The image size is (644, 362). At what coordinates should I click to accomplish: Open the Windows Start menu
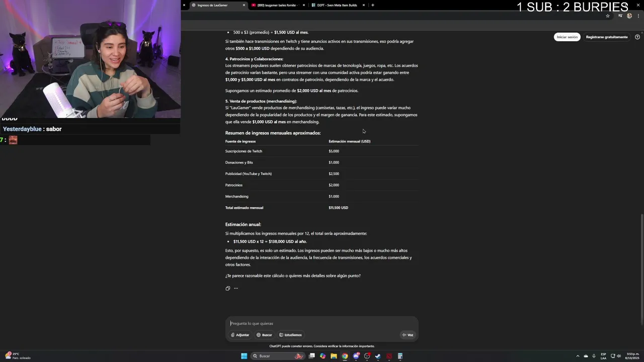pyautogui.click(x=244, y=356)
